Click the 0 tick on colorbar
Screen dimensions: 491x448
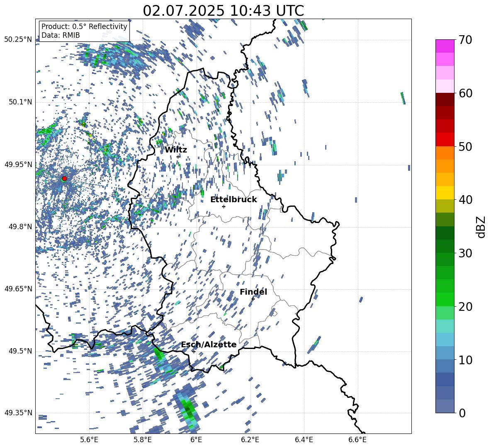click(x=462, y=413)
